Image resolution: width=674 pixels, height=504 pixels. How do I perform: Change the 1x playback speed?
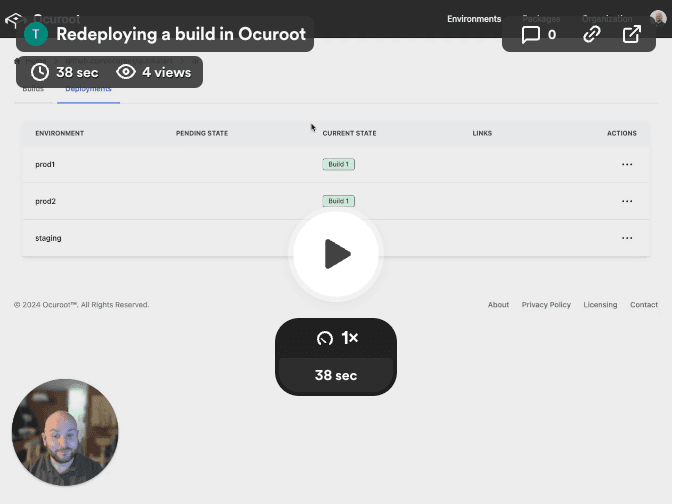[337, 338]
